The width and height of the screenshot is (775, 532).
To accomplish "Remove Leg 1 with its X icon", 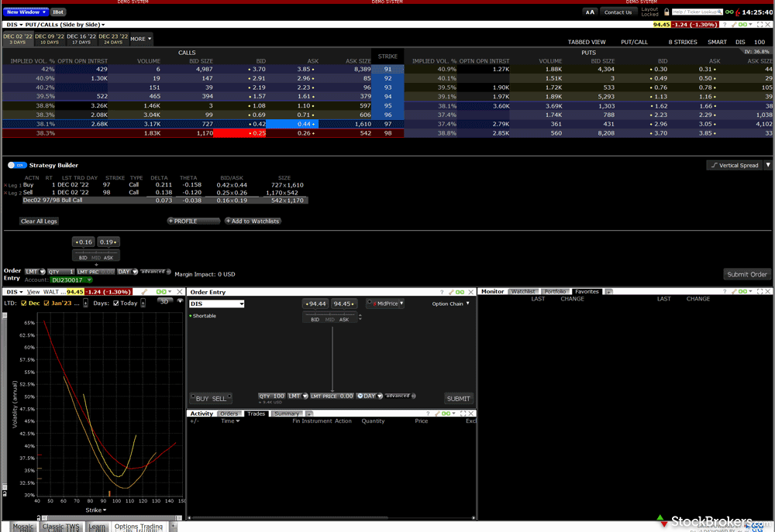I will (6, 186).
